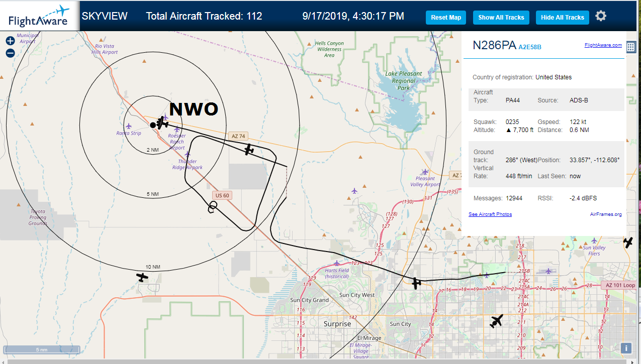Click Thunder Ridge Airpark marker
Viewport: 641px width, 364px height.
click(188, 155)
